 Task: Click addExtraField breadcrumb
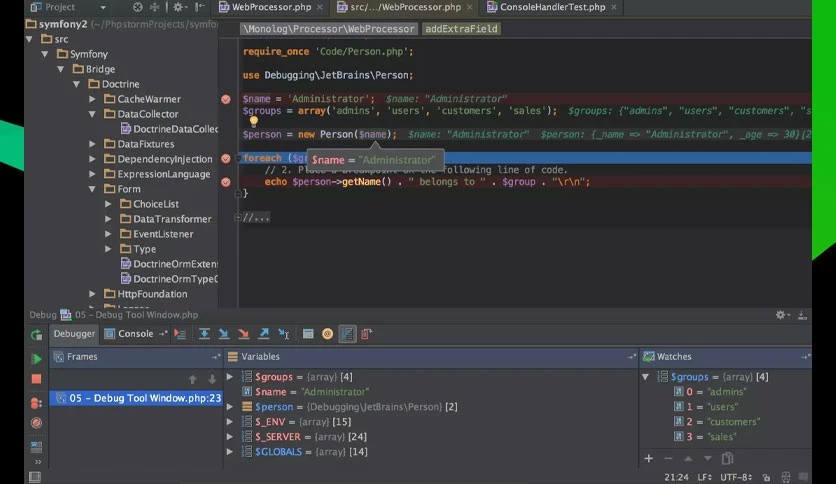[x=461, y=29]
